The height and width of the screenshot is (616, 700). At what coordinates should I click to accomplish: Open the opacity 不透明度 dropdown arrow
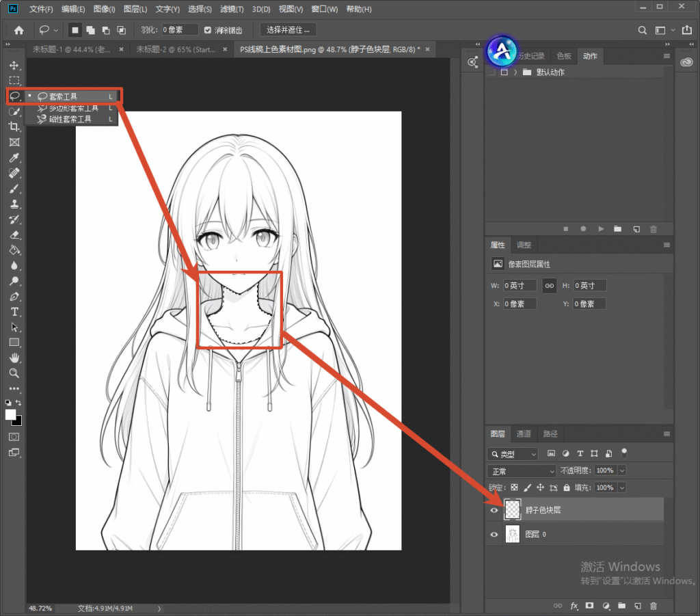pyautogui.click(x=622, y=470)
